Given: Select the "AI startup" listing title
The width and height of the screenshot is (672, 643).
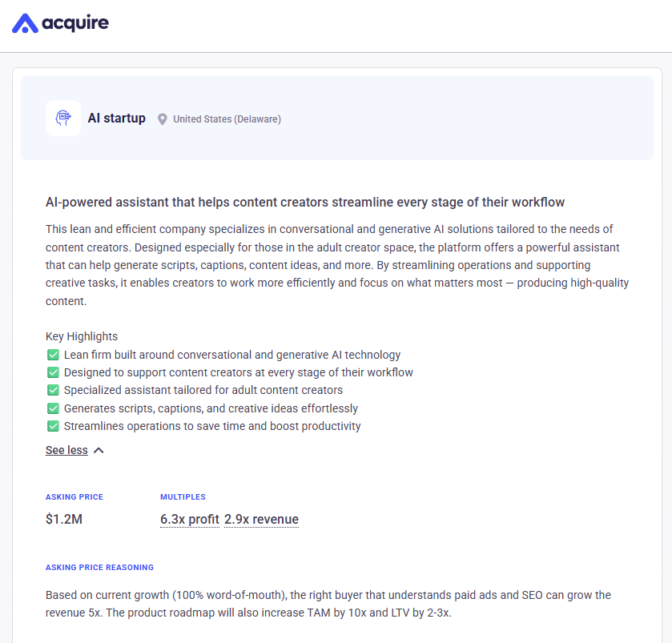Looking at the screenshot, I should (x=117, y=119).
